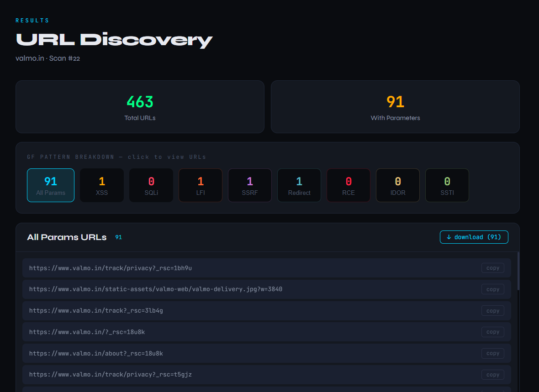Image resolution: width=539 pixels, height=392 pixels.
Task: Click the 91 With Parameters card
Action: pyautogui.click(x=395, y=107)
